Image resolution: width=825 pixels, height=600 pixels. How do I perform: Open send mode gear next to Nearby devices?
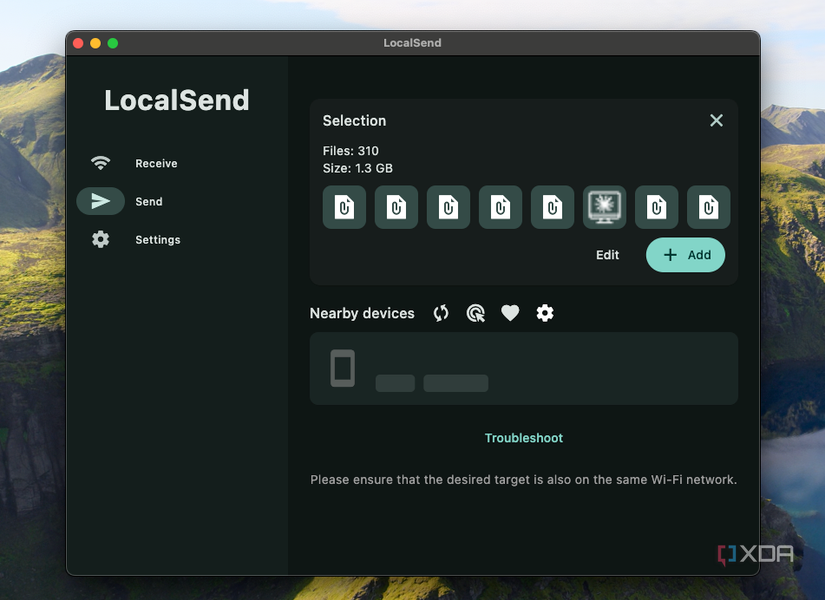[545, 313]
